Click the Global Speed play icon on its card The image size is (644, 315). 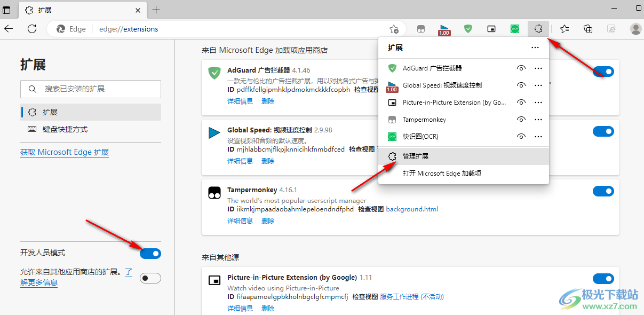tap(214, 132)
